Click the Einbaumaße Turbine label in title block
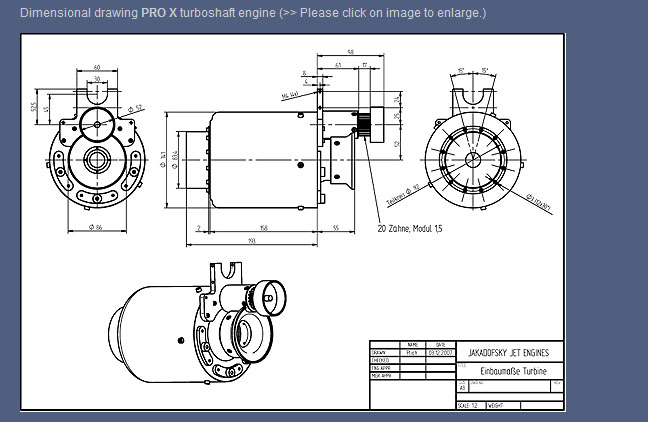The height and width of the screenshot is (422, 648). [x=514, y=370]
